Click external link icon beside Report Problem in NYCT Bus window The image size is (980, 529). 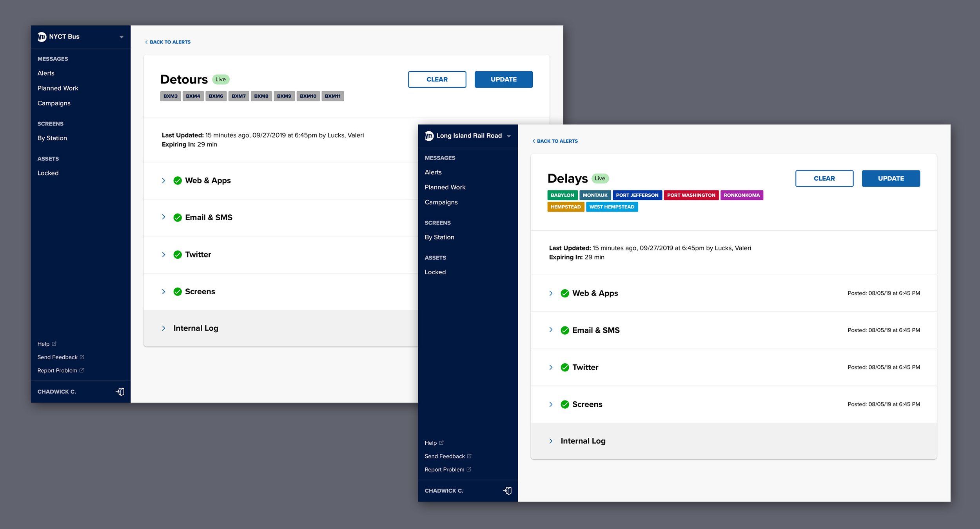tap(82, 370)
